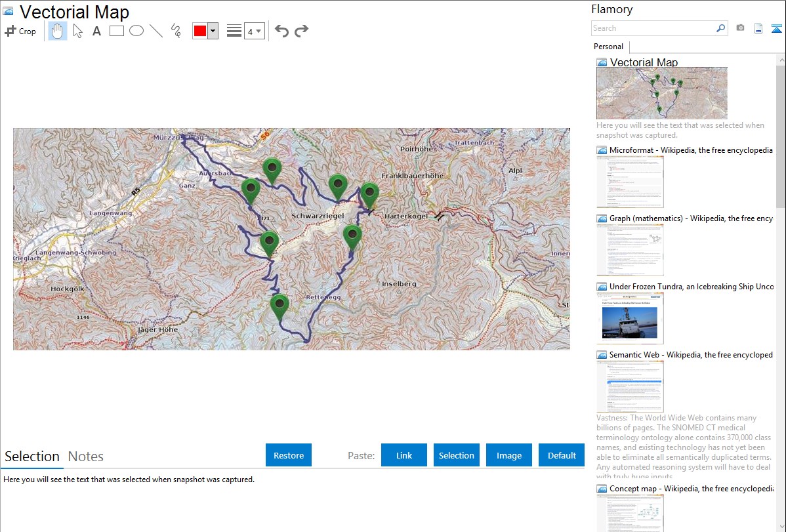Open the line thickness dropdown showing 4
This screenshot has width=786, height=532.
point(254,31)
